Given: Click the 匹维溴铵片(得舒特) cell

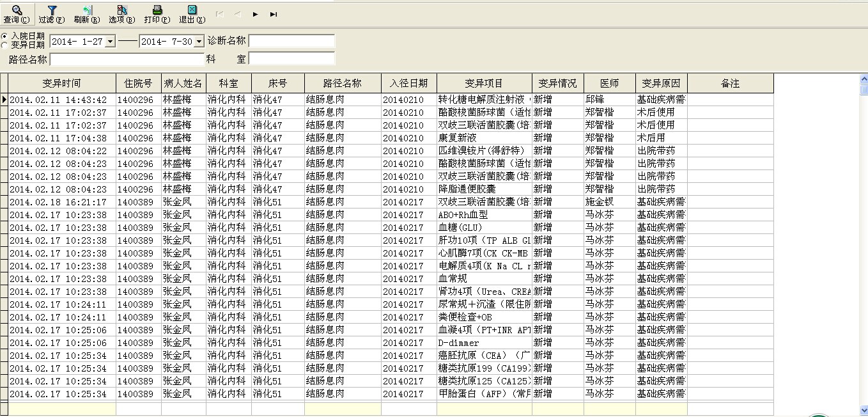Looking at the screenshot, I should 484,151.
